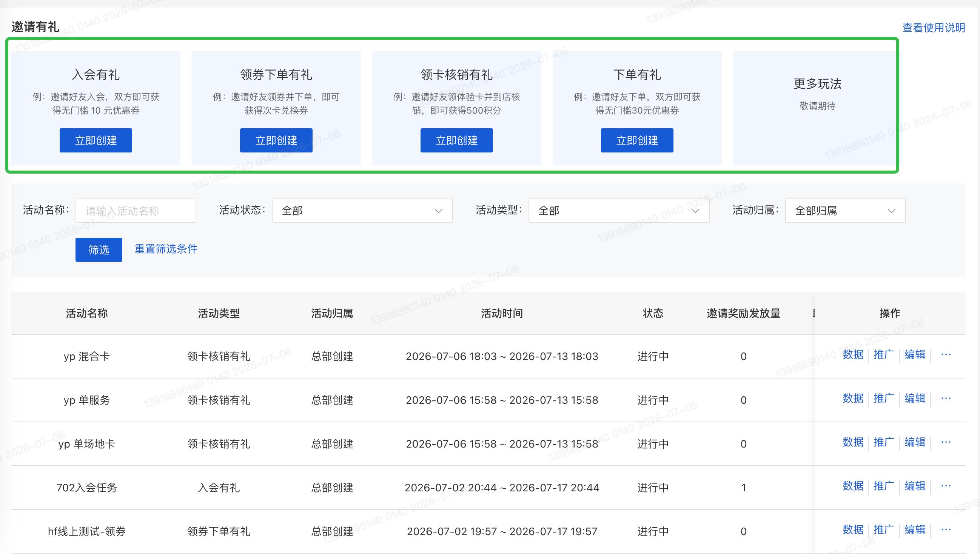Expand the 活动归属 dropdown

click(x=845, y=211)
